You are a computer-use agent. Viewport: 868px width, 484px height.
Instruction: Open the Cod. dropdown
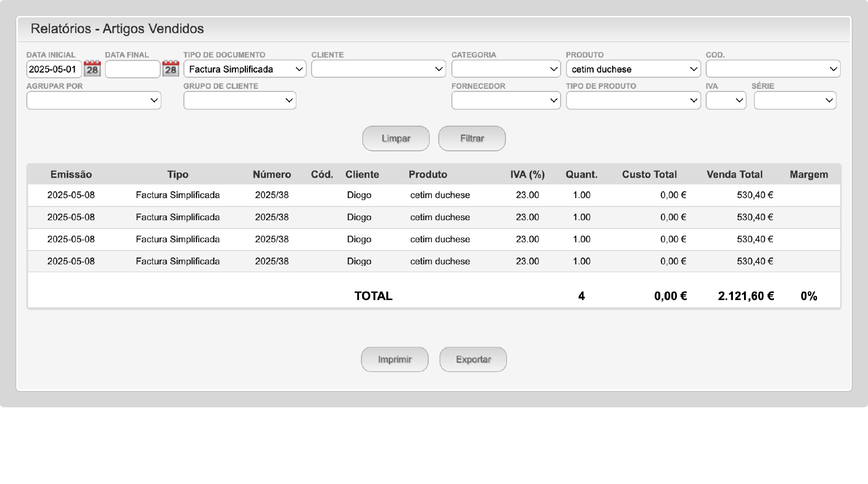[772, 69]
